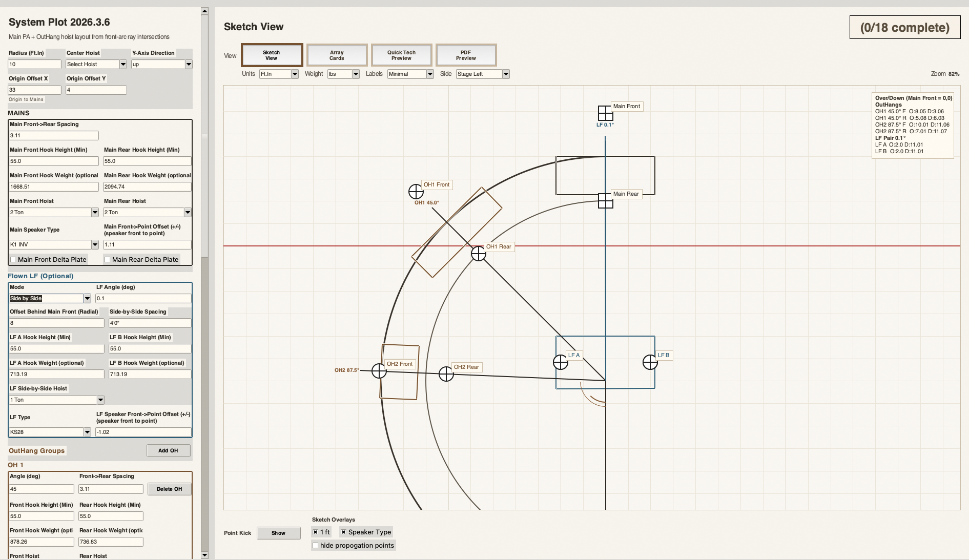
Task: Click the Origin Offset X field
Action: coord(34,90)
